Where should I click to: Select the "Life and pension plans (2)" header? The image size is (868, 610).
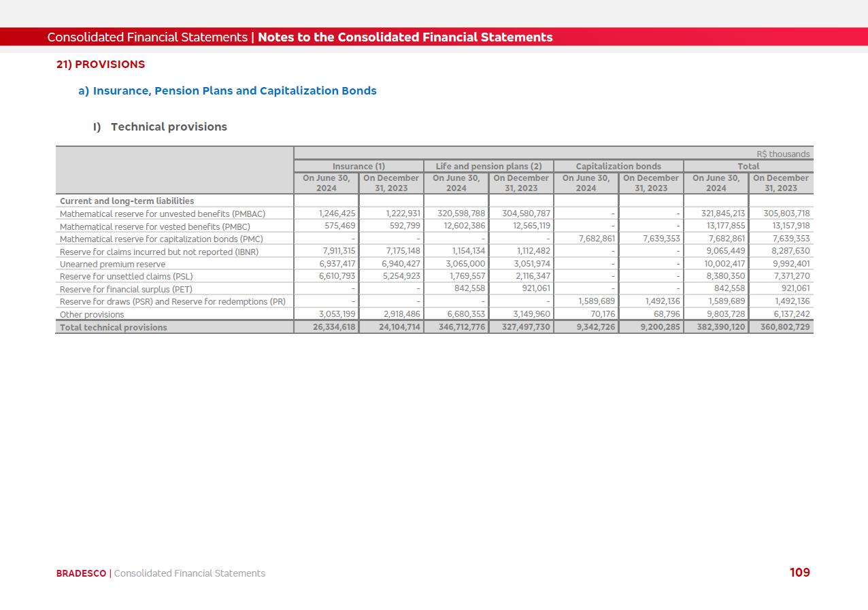coord(488,166)
